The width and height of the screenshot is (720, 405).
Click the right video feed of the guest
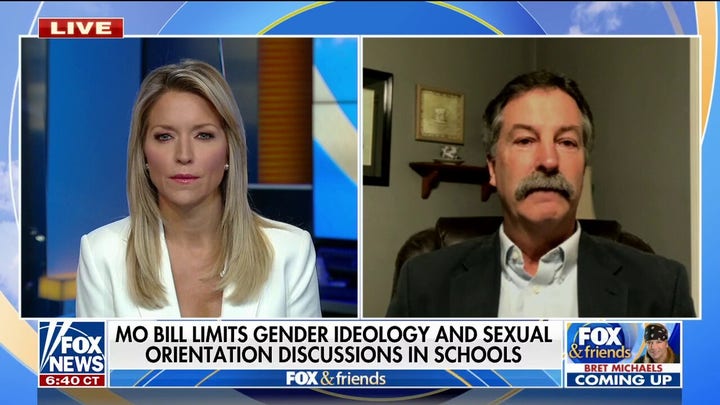click(x=531, y=178)
